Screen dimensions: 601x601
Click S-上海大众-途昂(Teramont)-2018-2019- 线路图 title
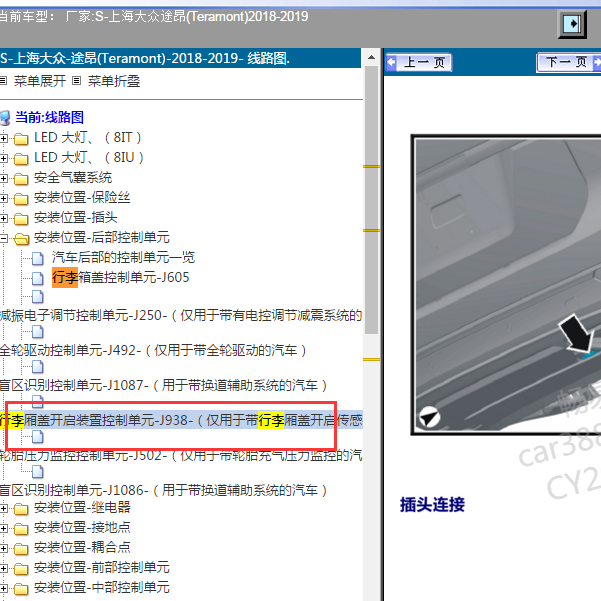click(145, 59)
